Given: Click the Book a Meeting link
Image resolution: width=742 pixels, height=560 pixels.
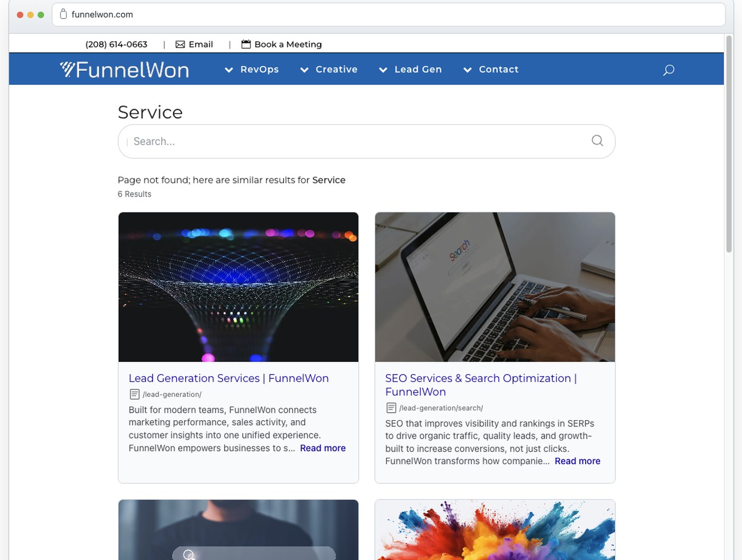Looking at the screenshot, I should 288,45.
